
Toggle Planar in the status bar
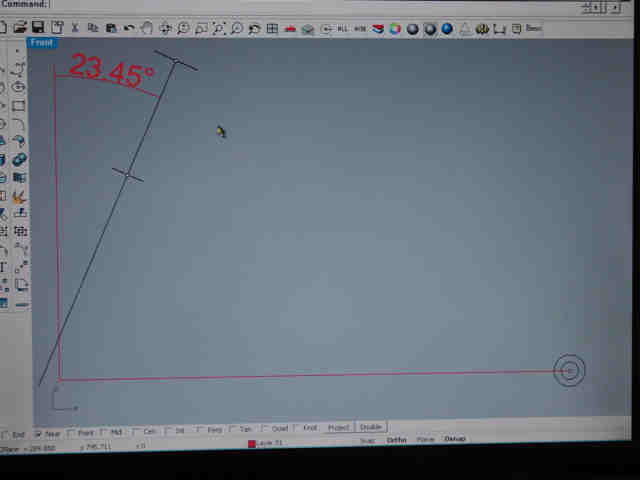425,440
